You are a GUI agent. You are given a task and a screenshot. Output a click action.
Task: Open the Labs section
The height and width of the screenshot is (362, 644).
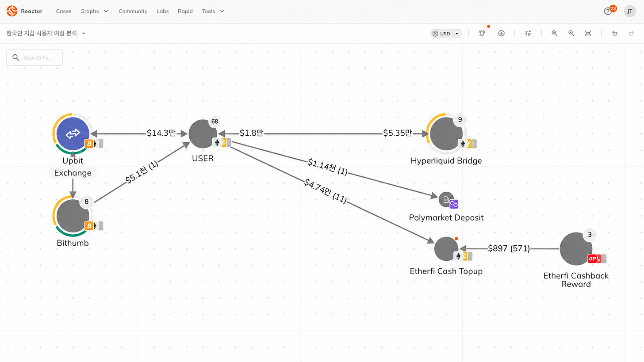(162, 11)
